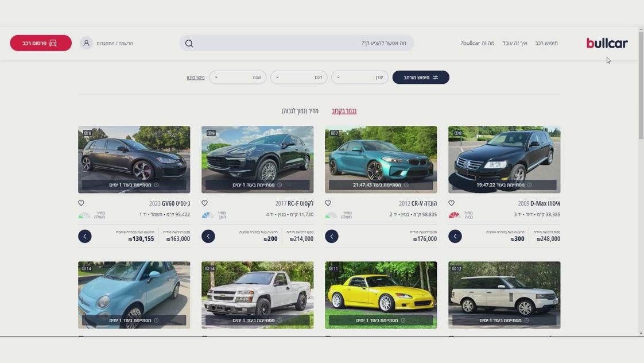This screenshot has height=363, width=644.
Task: Open the איסוזו D-Max 2009 title
Action: (539, 203)
